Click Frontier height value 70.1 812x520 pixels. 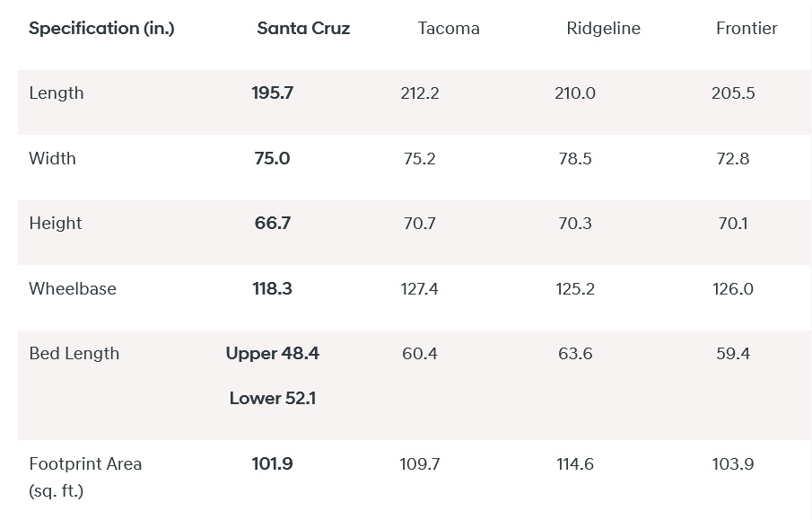(733, 224)
